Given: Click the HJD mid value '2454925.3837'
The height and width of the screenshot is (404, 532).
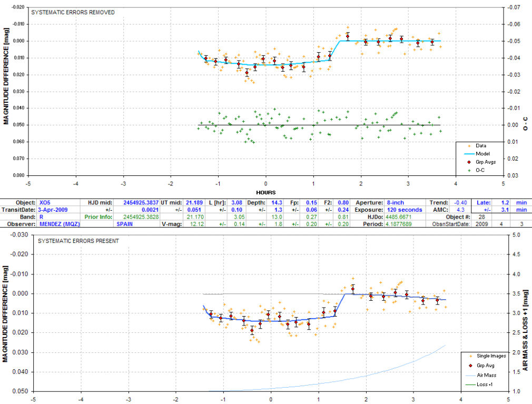Looking at the screenshot, I should tap(141, 202).
